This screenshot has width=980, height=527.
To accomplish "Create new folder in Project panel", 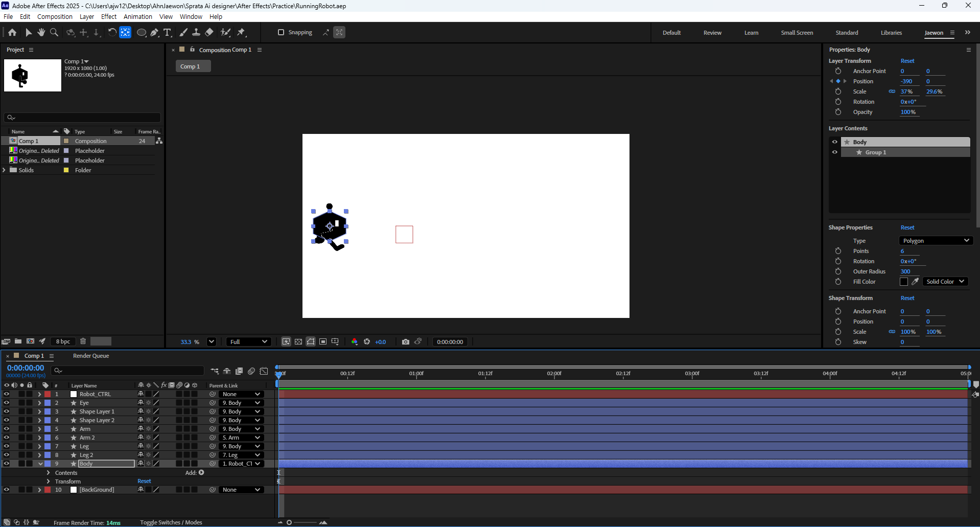I will (18, 341).
